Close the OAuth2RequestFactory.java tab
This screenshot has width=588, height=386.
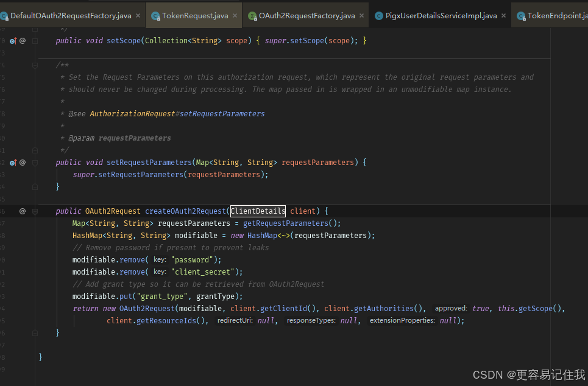[361, 16]
